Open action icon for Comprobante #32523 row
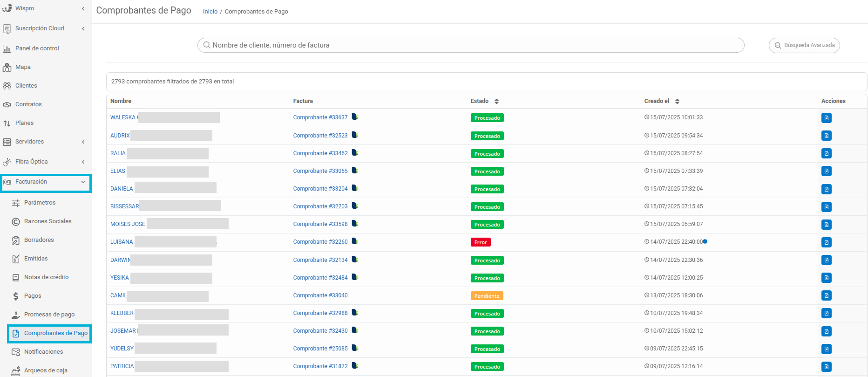The height and width of the screenshot is (377, 868). pyautogui.click(x=826, y=136)
